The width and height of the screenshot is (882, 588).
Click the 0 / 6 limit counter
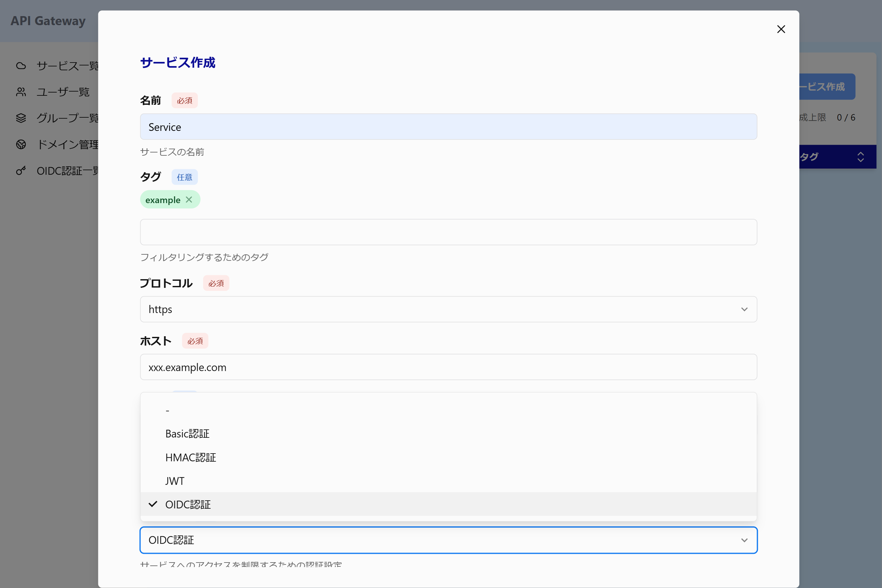[x=846, y=117]
